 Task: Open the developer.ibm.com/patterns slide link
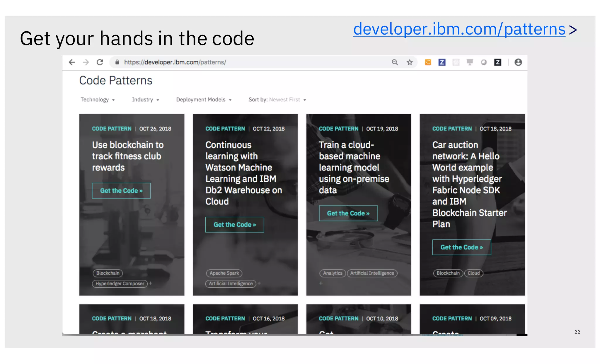click(x=459, y=29)
